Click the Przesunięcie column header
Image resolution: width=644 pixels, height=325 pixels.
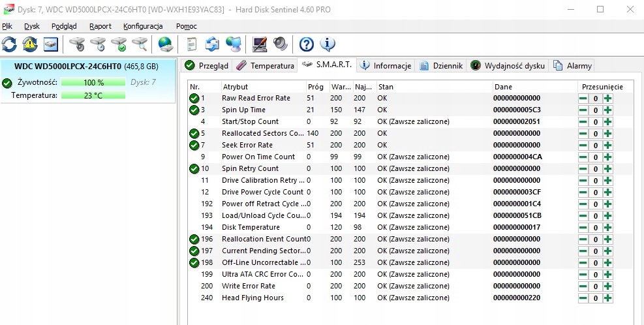coord(602,87)
